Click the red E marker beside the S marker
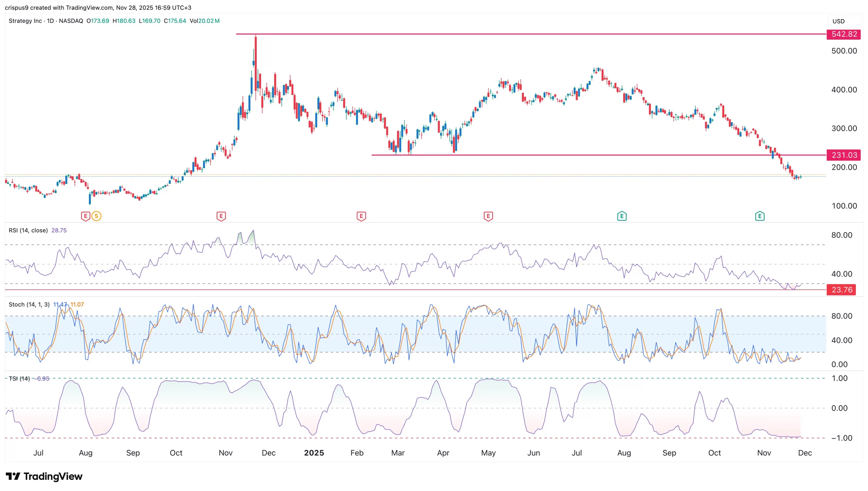Image resolution: width=868 pixels, height=491 pixels. tap(85, 216)
